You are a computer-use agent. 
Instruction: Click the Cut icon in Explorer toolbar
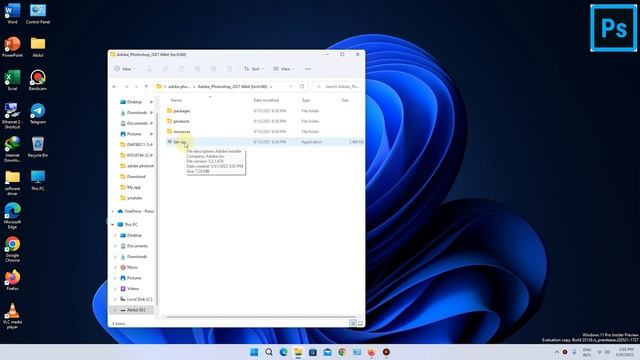click(149, 69)
